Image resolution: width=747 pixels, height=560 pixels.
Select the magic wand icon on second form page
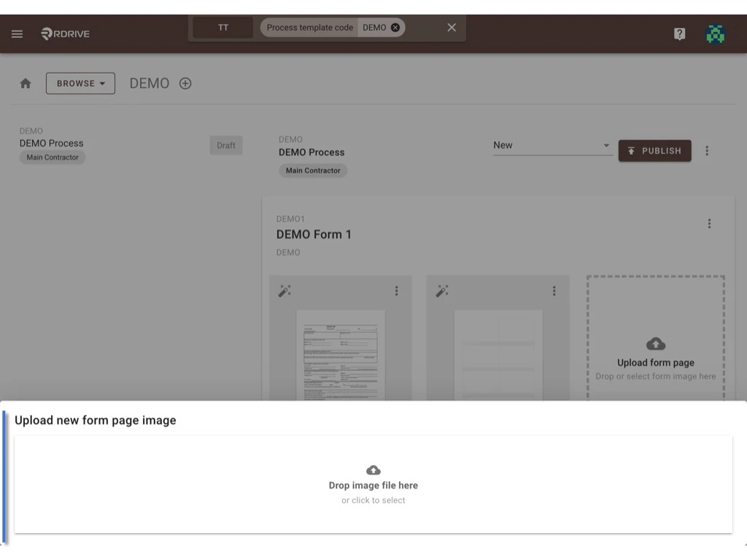(442, 290)
